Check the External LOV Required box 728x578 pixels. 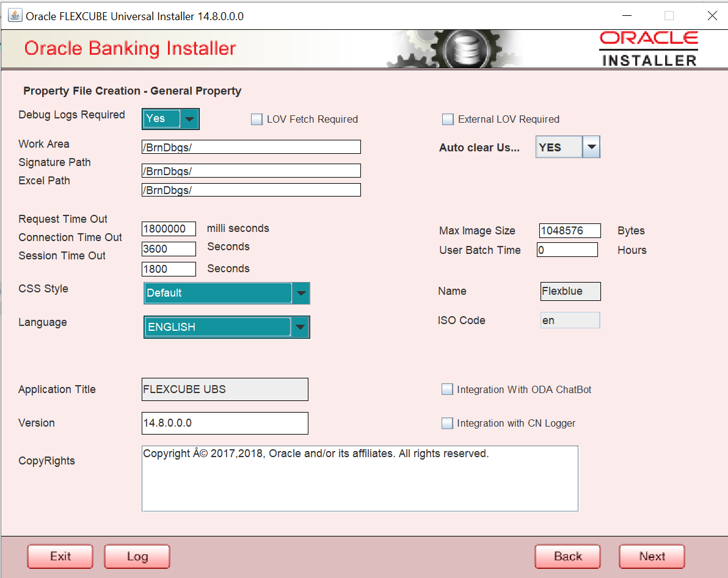[x=448, y=119]
